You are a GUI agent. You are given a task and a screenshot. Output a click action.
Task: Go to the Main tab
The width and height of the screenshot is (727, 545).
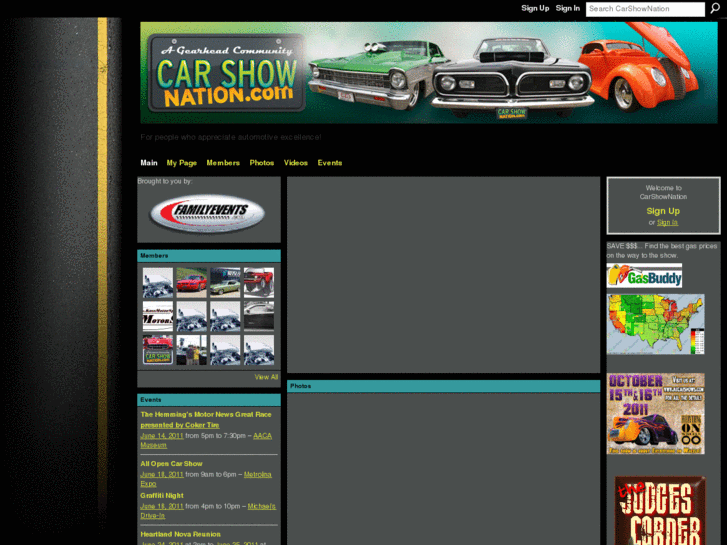click(x=149, y=163)
